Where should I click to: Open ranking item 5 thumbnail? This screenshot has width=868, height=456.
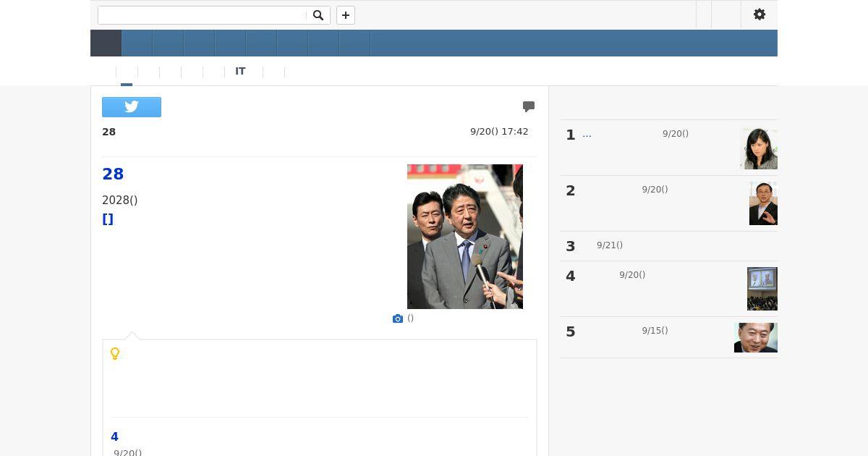coord(756,338)
